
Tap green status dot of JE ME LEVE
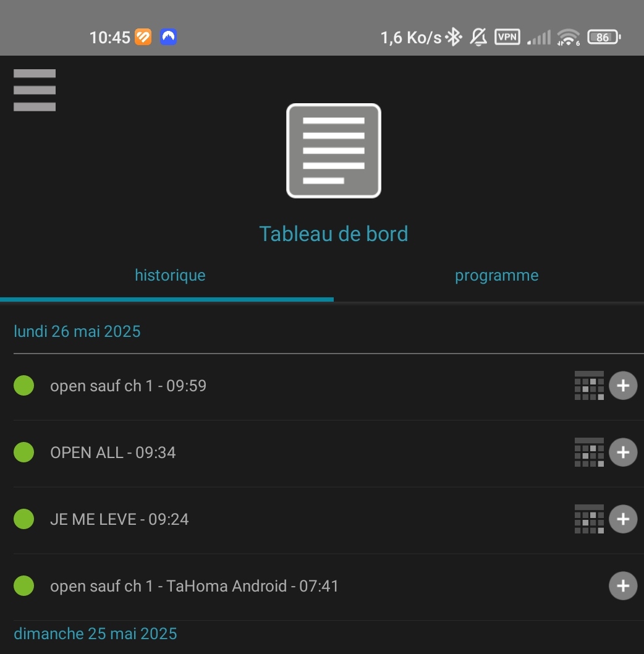tap(23, 519)
